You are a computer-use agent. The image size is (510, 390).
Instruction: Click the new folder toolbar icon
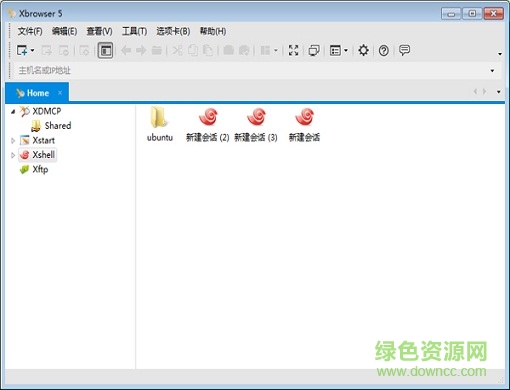[157, 51]
